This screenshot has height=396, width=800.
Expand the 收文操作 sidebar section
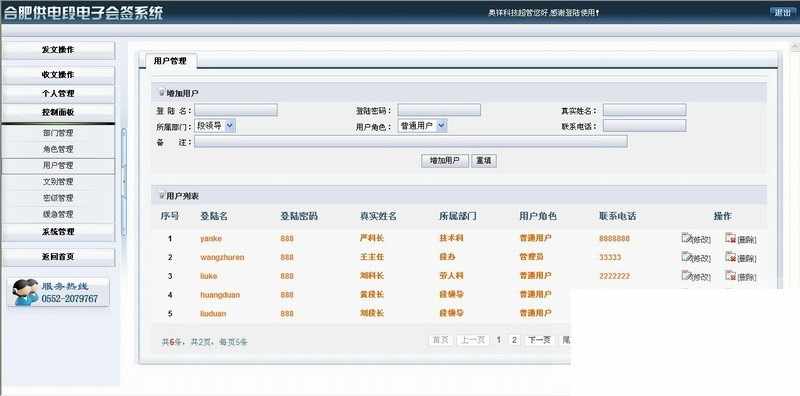coord(58,75)
